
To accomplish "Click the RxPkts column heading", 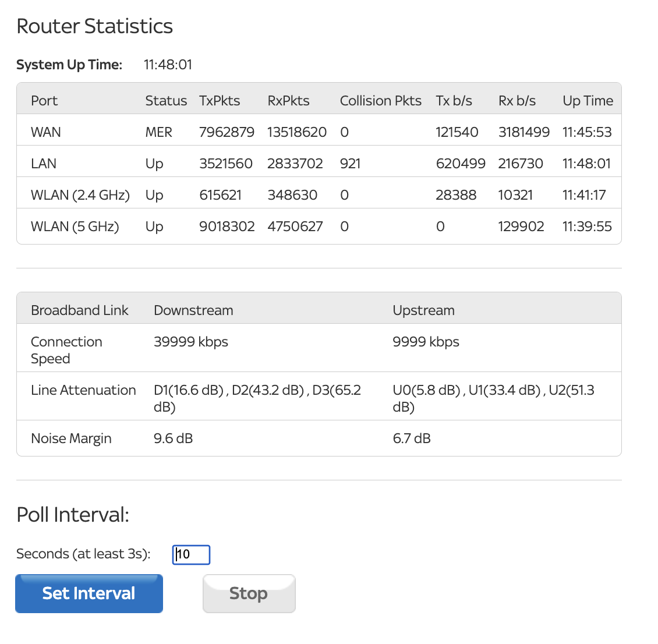I will click(x=288, y=100).
